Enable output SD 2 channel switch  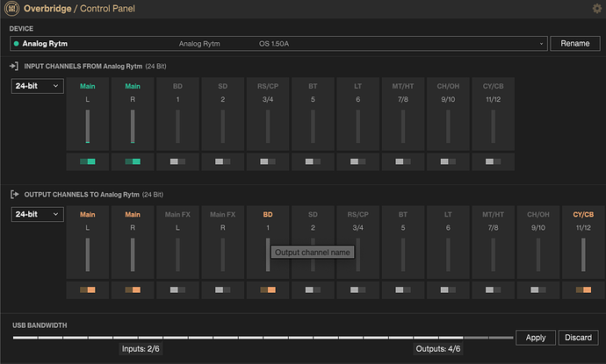coord(313,290)
